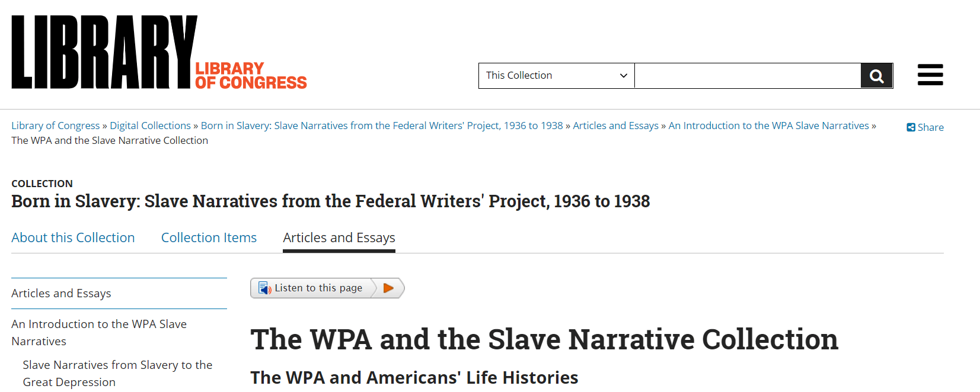Screen dimensions: 980x392
Task: Open An Introduction to the WPA Slave Narratives sidebar link
Action: click(98, 332)
